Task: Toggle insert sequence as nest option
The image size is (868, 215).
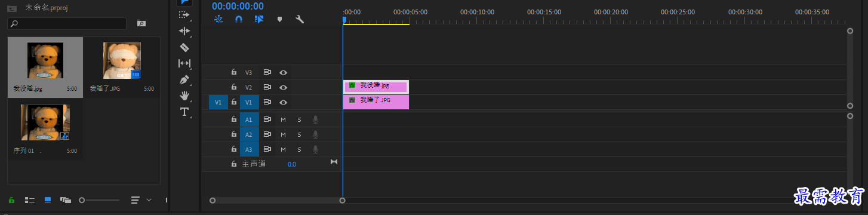Action: (218, 19)
